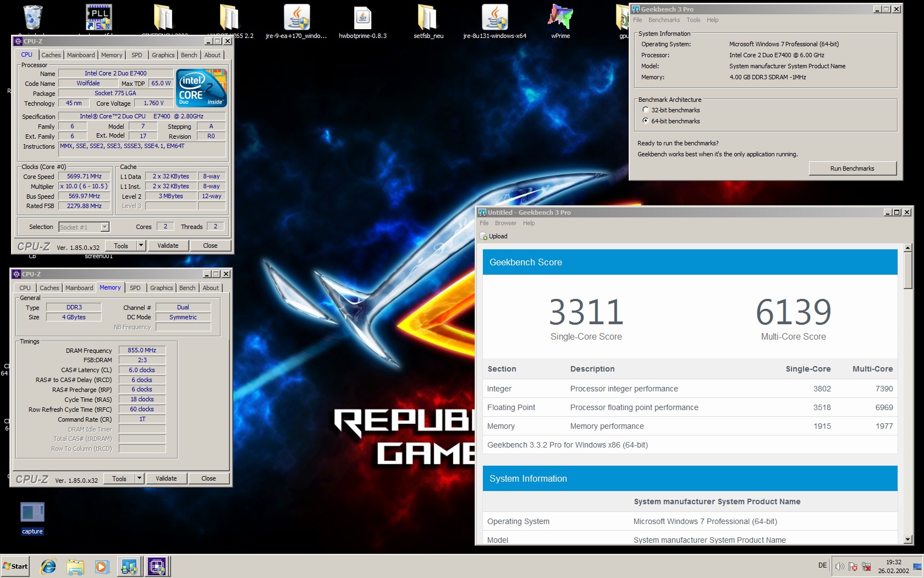
Task: Click the Action Center flag tray icon
Action: pyautogui.click(x=853, y=566)
